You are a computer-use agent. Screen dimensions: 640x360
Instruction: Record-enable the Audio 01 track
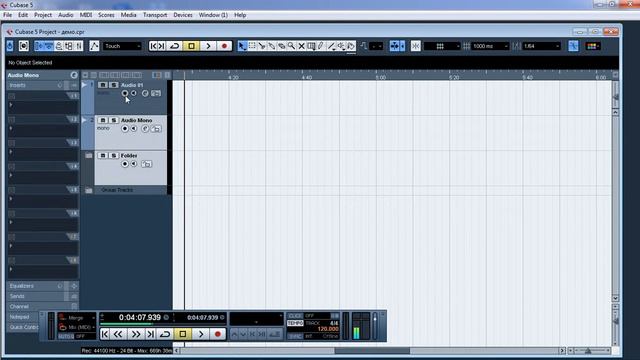(x=125, y=93)
